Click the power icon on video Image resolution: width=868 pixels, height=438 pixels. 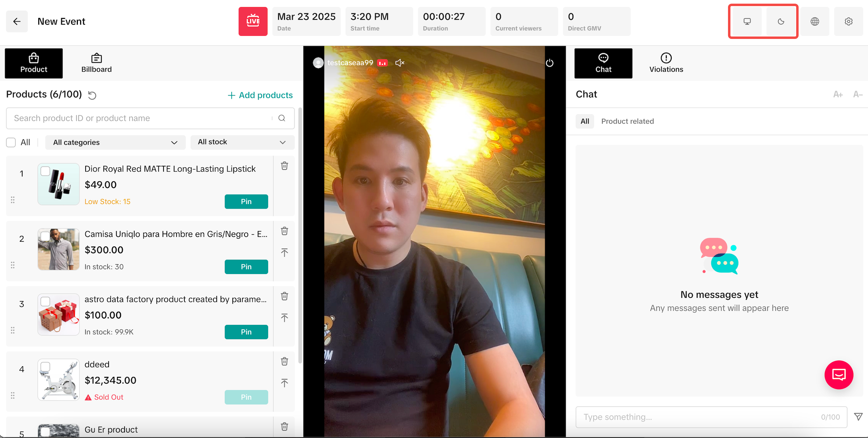point(550,63)
